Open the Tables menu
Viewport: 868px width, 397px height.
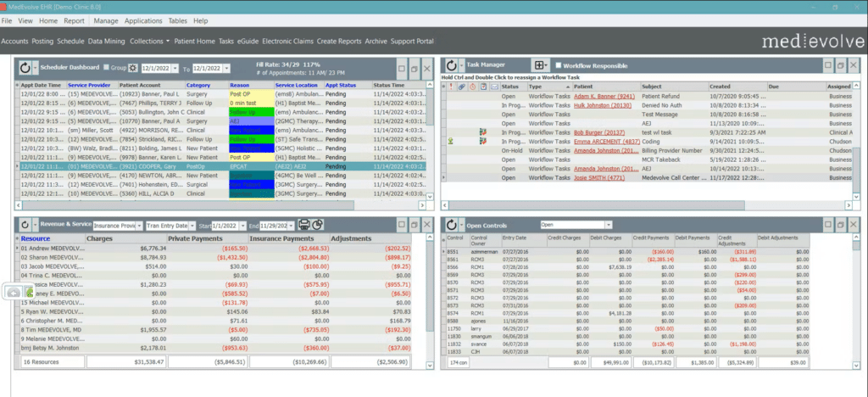tap(178, 20)
